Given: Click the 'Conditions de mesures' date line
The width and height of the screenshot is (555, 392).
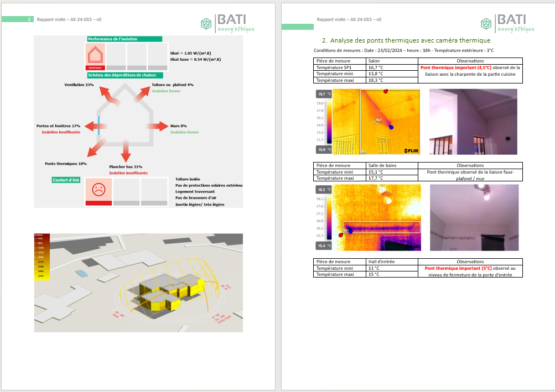Looking at the screenshot, I should click(x=403, y=50).
